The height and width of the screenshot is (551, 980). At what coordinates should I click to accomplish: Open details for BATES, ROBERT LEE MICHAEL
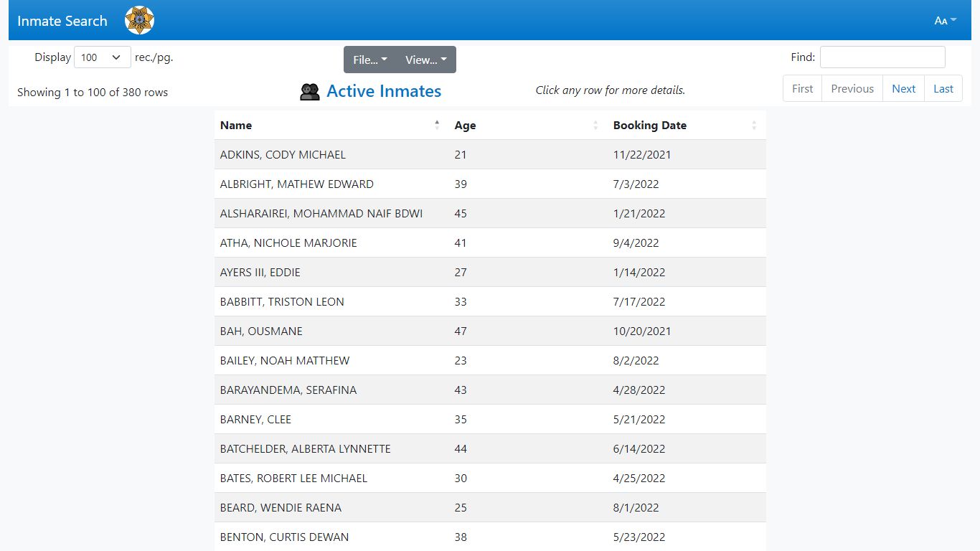pyautogui.click(x=490, y=478)
